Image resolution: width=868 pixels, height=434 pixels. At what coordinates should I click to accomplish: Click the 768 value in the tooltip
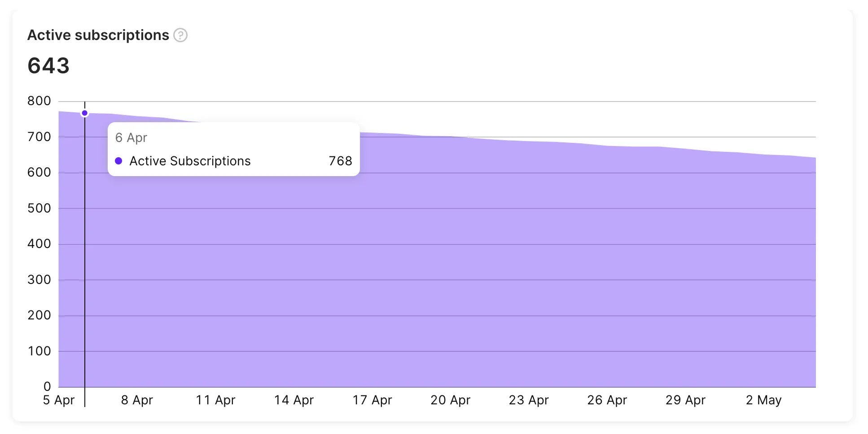pos(340,161)
